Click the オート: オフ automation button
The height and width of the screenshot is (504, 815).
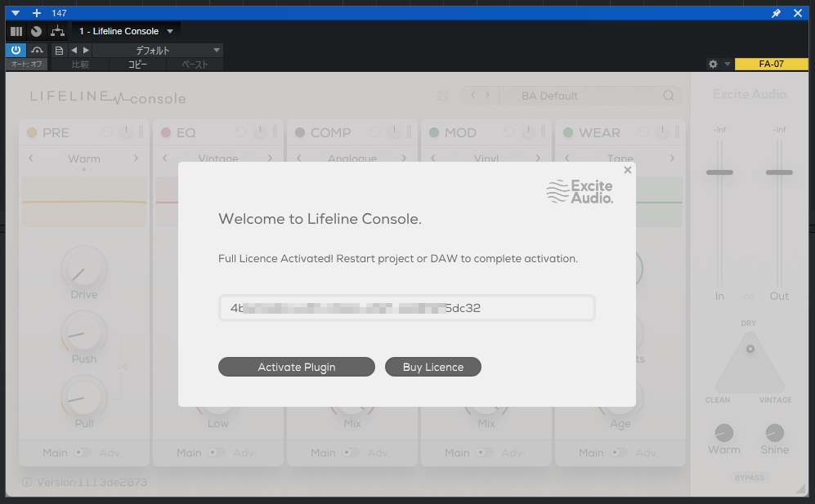[x=26, y=64]
